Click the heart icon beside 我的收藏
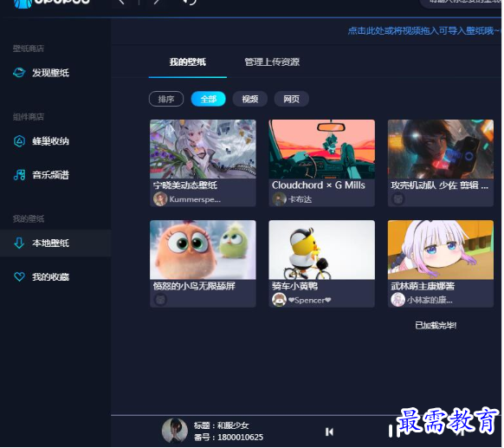The height and width of the screenshot is (448, 504). [19, 277]
